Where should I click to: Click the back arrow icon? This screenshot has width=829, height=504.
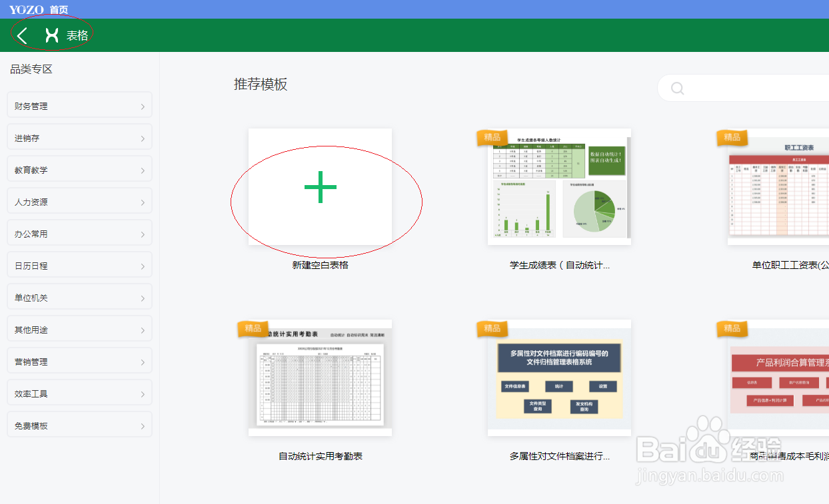(x=23, y=36)
